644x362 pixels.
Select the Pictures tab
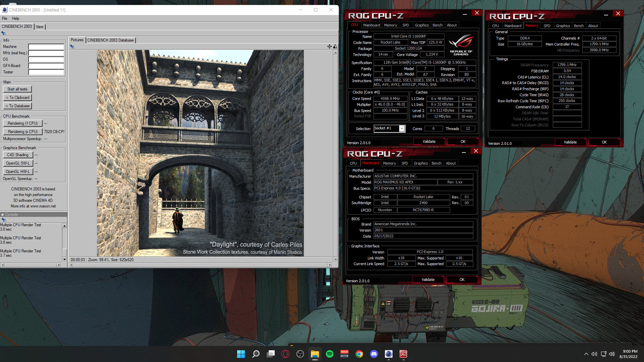point(77,40)
